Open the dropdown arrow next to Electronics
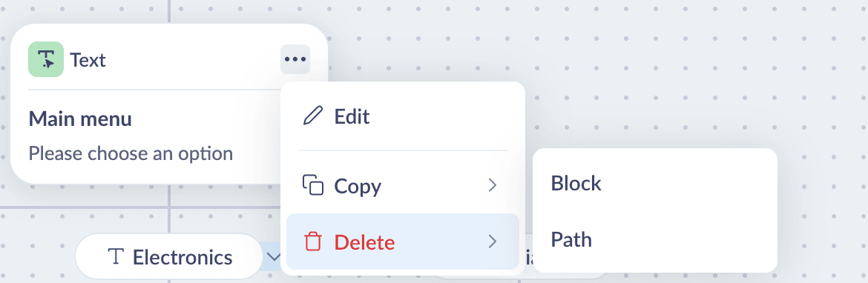 point(272,256)
